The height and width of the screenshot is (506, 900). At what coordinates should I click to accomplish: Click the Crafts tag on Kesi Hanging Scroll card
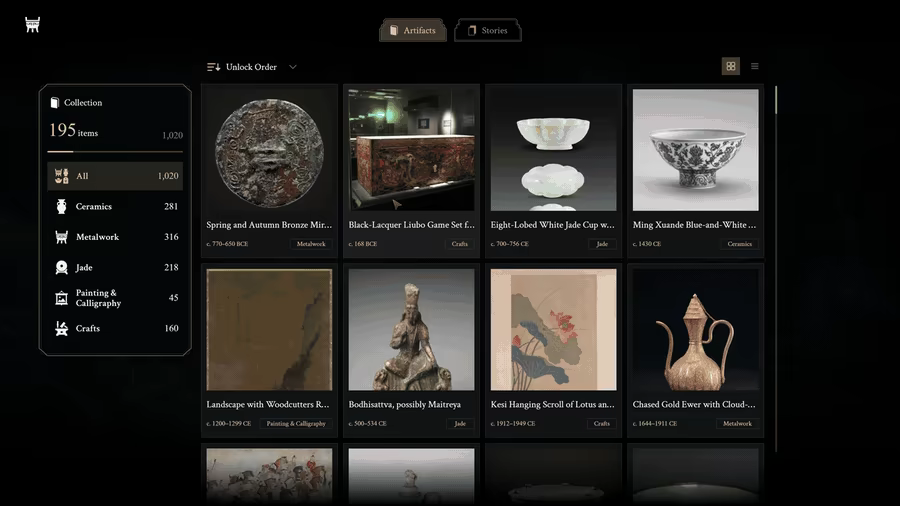pyautogui.click(x=602, y=423)
